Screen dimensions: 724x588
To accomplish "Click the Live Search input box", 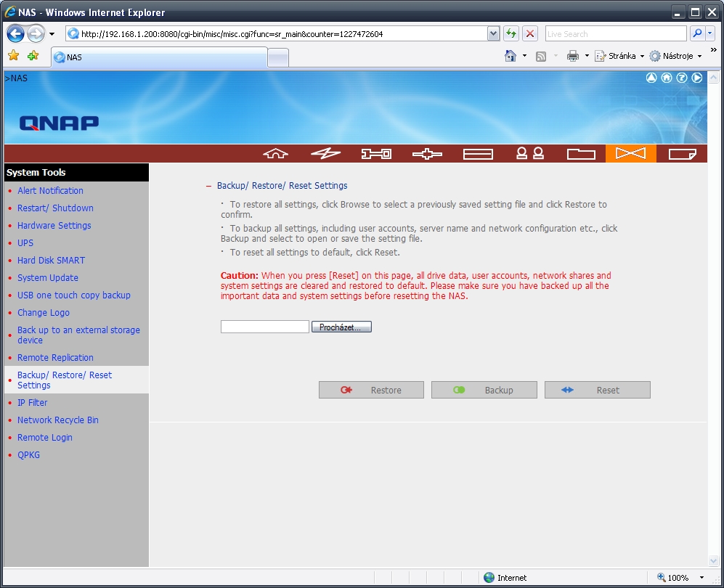I will pyautogui.click(x=616, y=33).
